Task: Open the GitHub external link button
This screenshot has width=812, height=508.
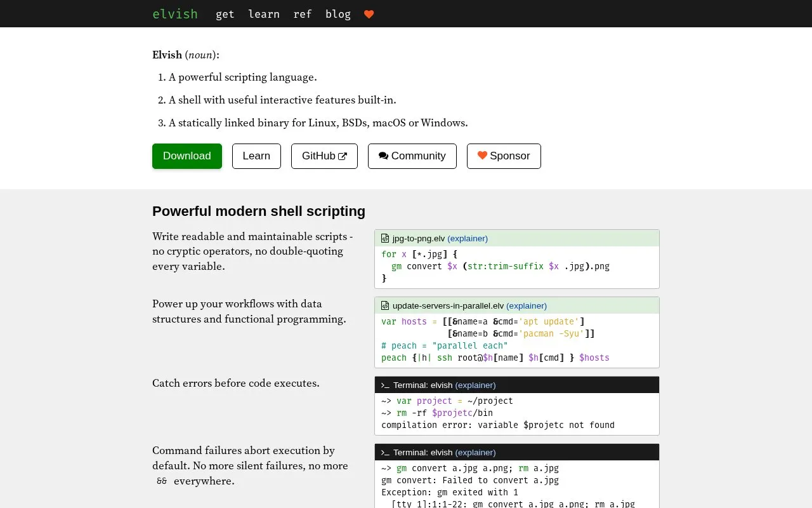Action: [x=324, y=156]
